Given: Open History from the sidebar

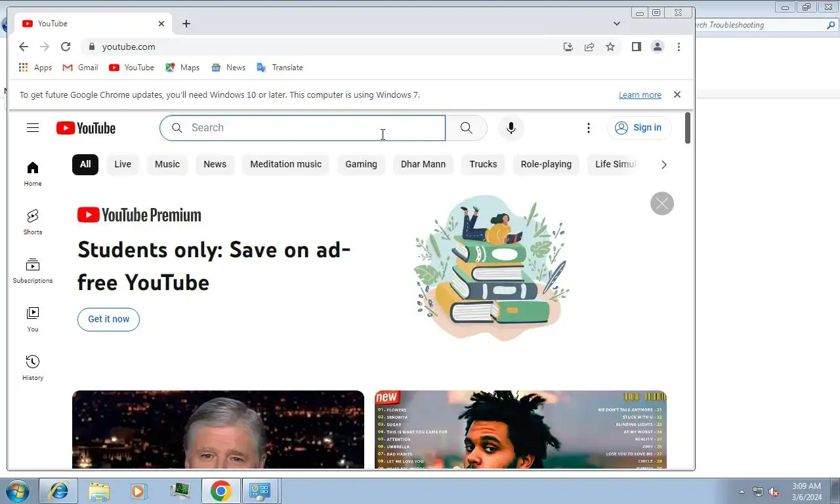Looking at the screenshot, I should [x=33, y=368].
